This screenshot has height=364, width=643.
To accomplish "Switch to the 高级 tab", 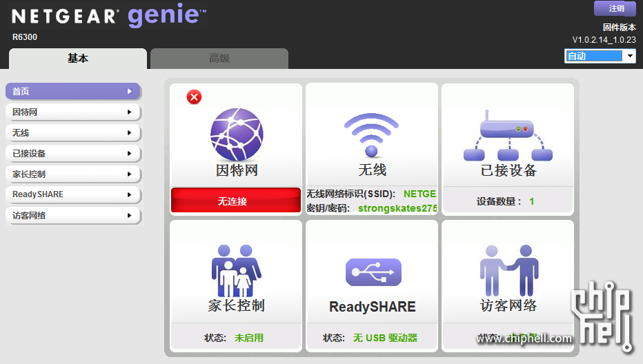I will pyautogui.click(x=219, y=59).
